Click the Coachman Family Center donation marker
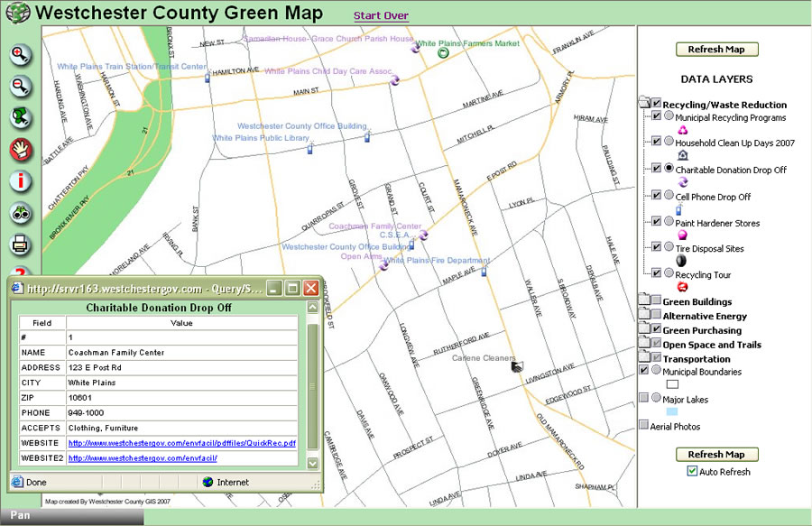 [x=424, y=235]
